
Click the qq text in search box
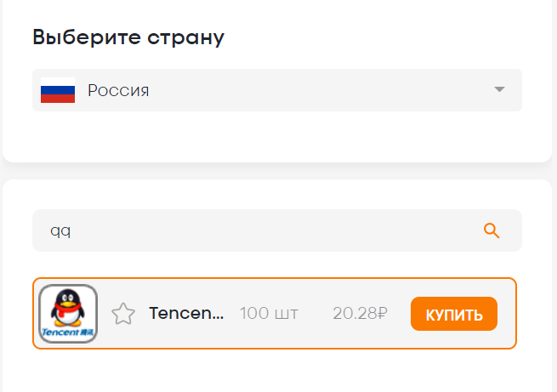(60, 231)
